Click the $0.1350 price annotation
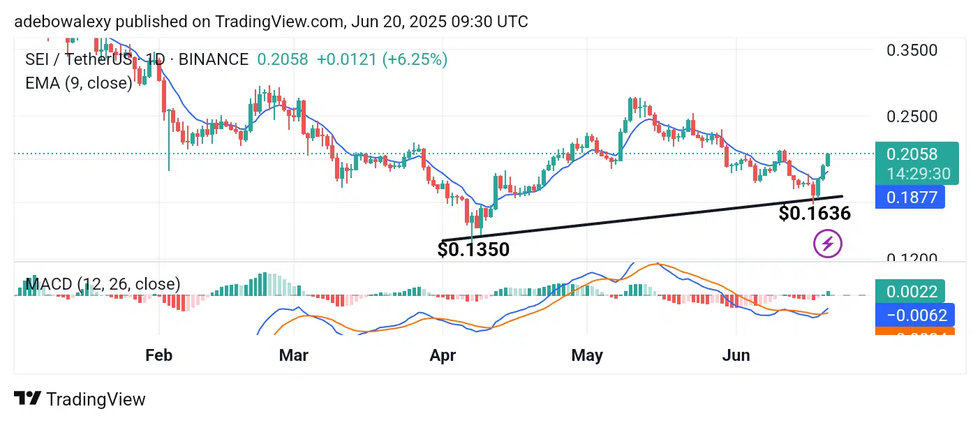The height and width of the screenshot is (423, 980). pyautogui.click(x=473, y=248)
